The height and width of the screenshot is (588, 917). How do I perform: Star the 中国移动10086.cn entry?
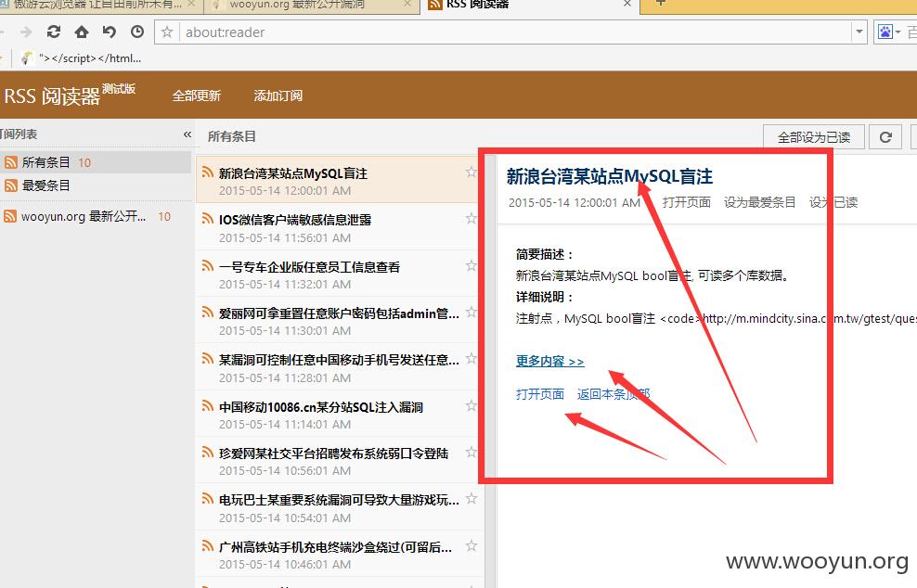(471, 405)
